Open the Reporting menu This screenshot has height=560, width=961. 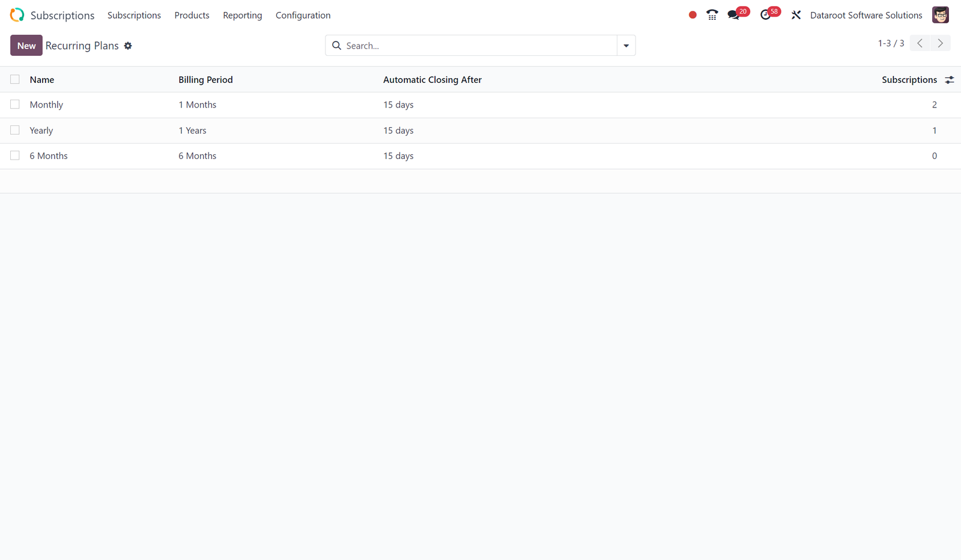click(x=243, y=15)
